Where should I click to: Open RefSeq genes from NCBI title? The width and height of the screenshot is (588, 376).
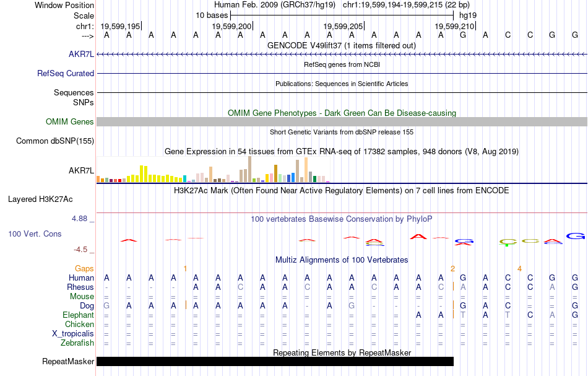(342, 64)
